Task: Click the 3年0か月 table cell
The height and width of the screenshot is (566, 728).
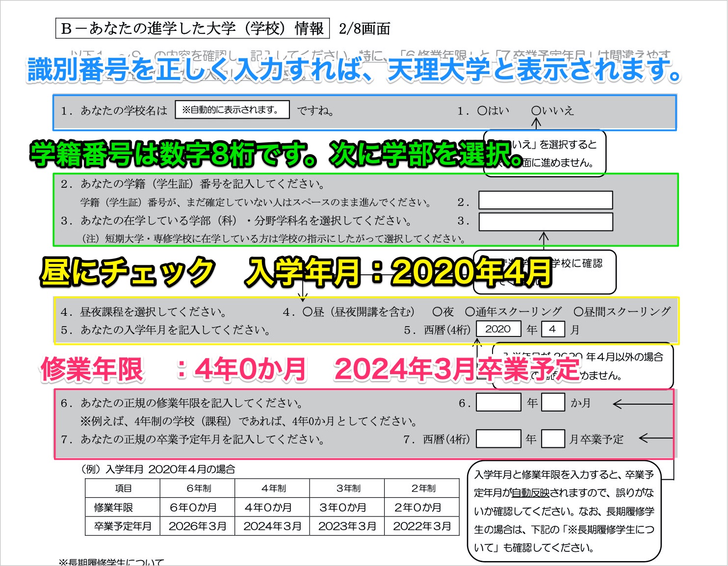Action: (x=347, y=507)
